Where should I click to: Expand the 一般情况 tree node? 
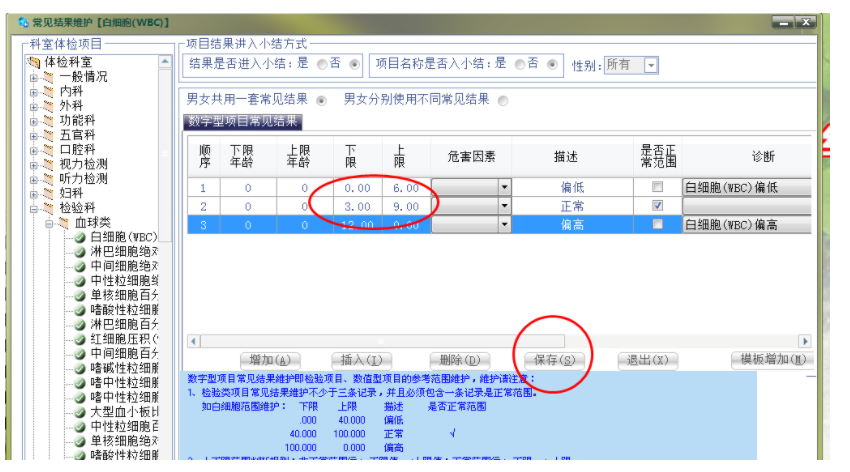34,77
